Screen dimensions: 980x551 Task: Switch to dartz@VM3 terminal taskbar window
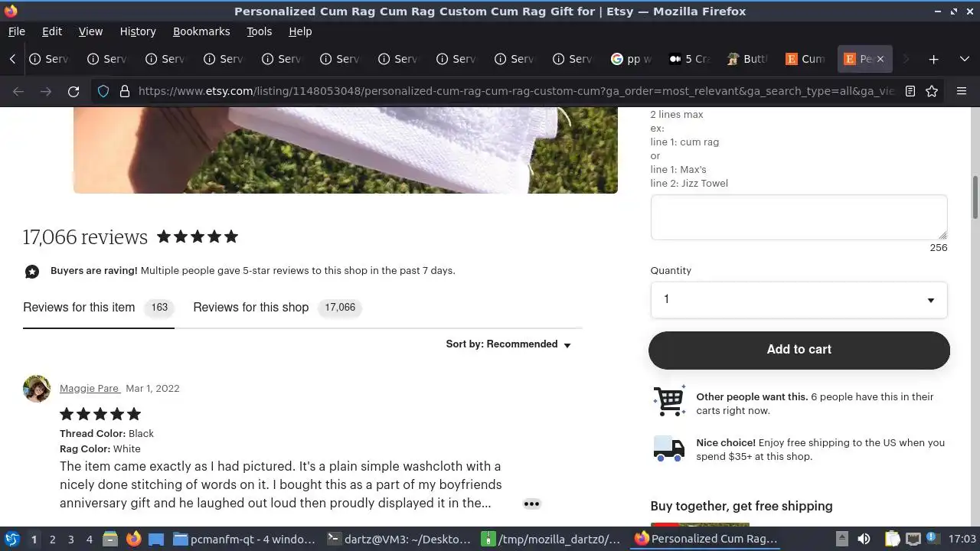(x=398, y=540)
